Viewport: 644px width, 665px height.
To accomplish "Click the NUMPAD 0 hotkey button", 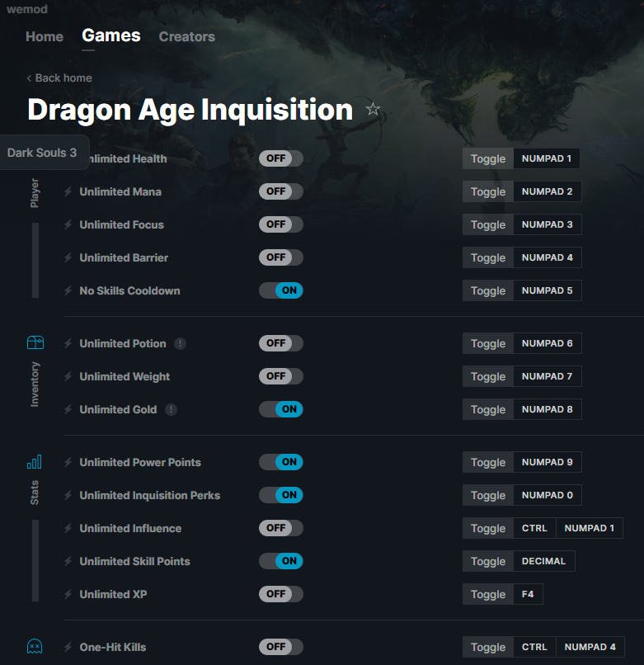I will click(548, 495).
